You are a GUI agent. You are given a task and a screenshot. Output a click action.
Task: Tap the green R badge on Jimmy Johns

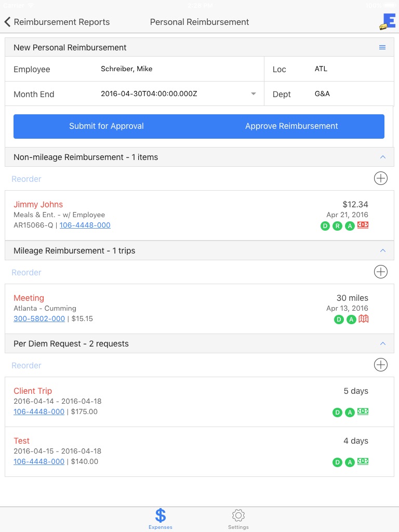338,226
